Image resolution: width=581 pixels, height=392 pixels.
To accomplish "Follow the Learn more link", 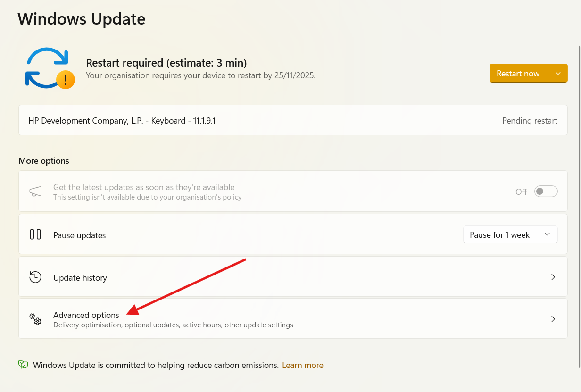I will [302, 365].
